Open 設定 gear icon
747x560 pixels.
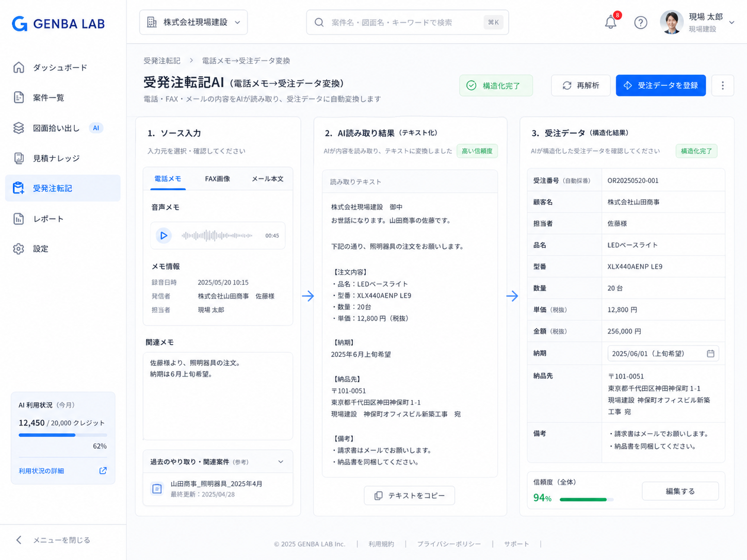click(x=19, y=249)
